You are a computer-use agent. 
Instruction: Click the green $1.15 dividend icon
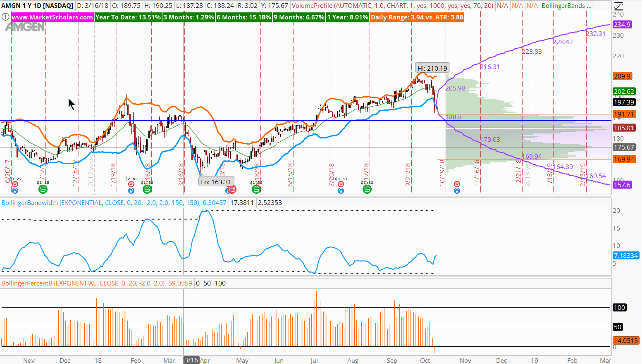coord(43,189)
